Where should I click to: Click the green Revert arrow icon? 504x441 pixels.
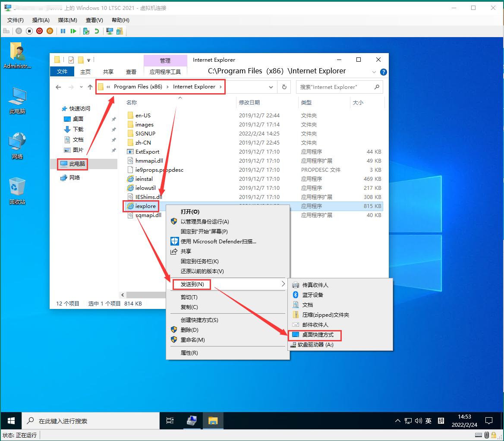(97, 31)
